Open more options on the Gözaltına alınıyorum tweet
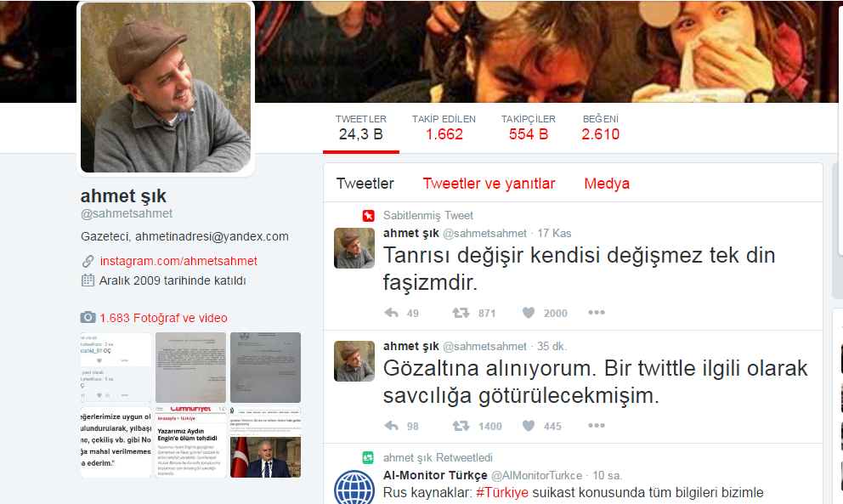This screenshot has width=843, height=504. 597,426
